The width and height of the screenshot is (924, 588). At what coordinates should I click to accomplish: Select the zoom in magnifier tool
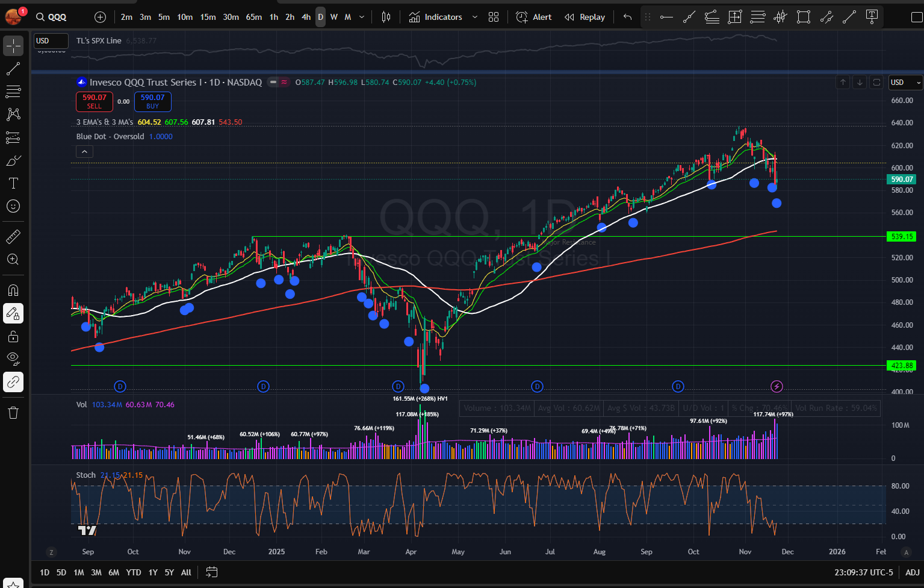pos(13,259)
